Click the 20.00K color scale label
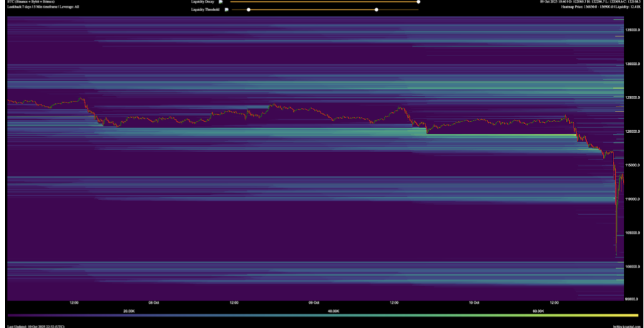The height and width of the screenshot is (328, 644). 129,311
